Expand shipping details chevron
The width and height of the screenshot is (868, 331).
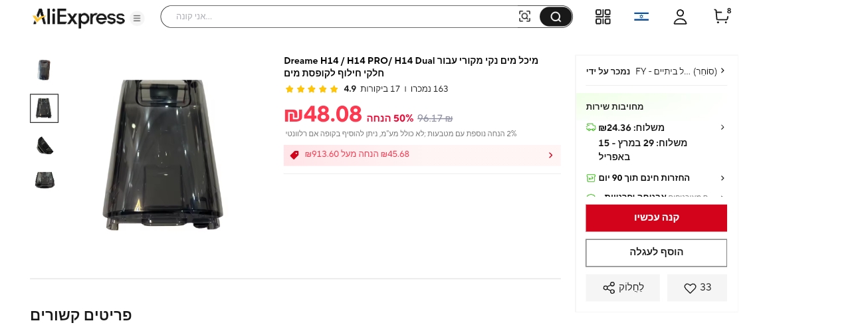(x=722, y=128)
